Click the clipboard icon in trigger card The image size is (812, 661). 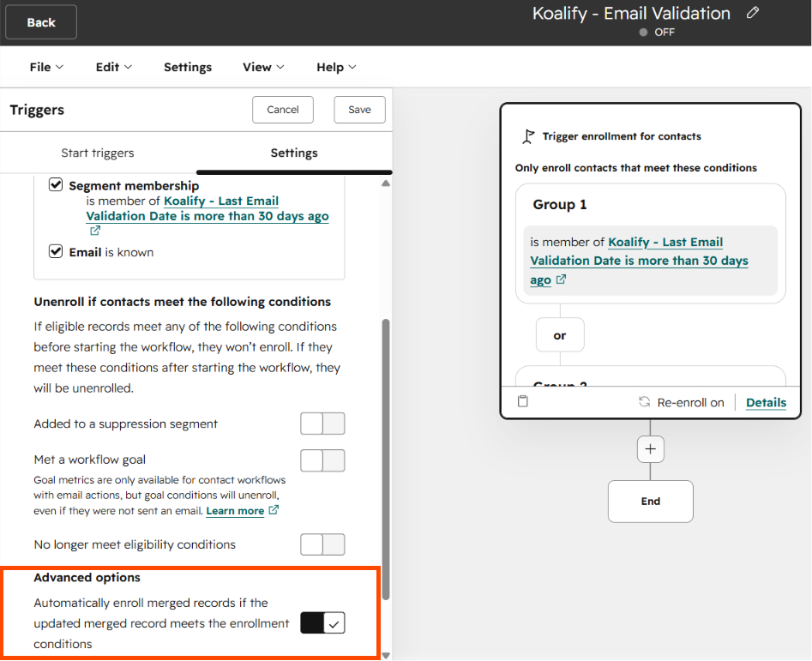click(x=523, y=401)
